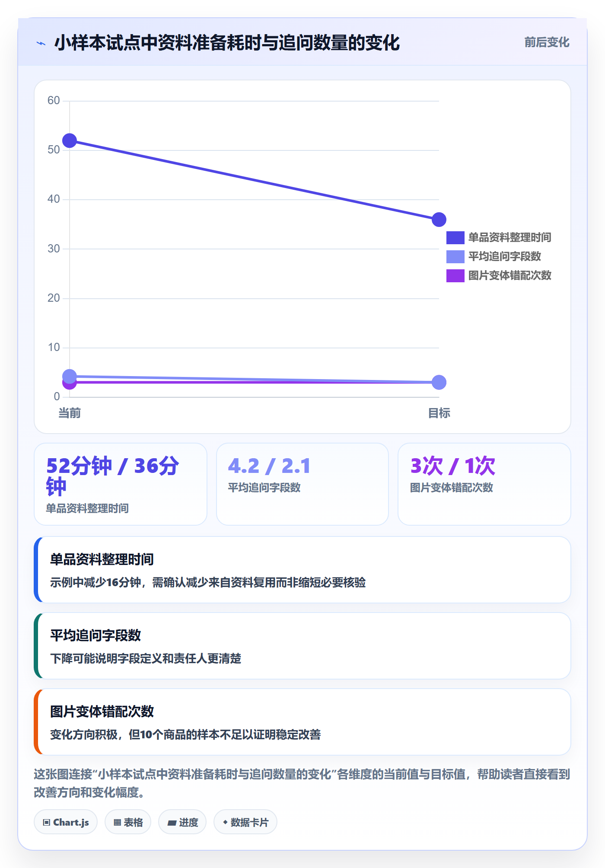Click the chart description paragraph at bottom
The height and width of the screenshot is (868, 605).
coord(302,783)
